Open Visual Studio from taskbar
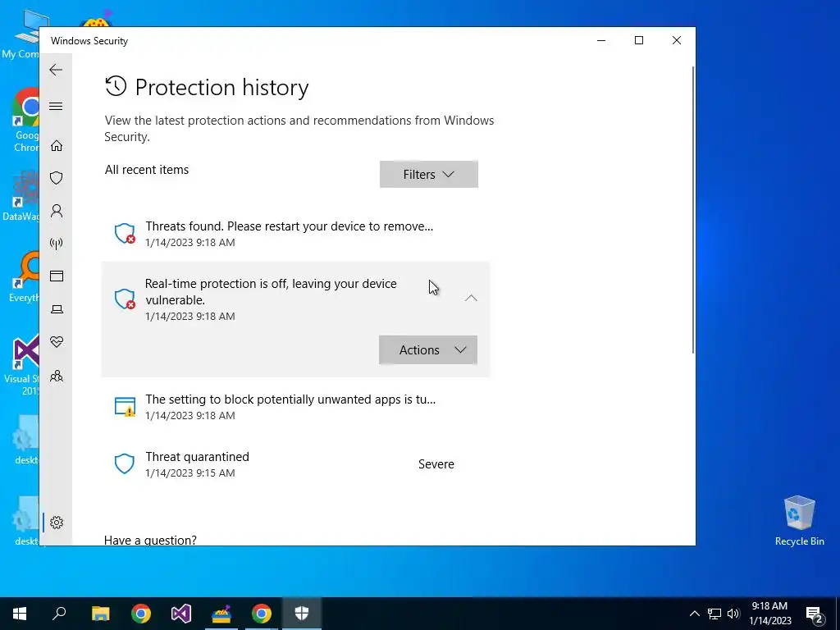This screenshot has height=630, width=840. [181, 614]
